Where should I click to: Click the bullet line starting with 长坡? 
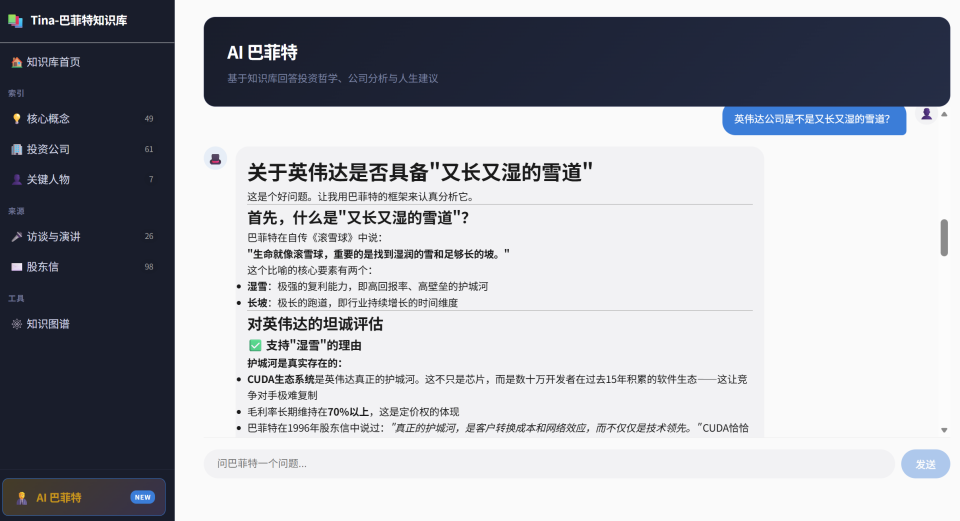pyautogui.click(x=353, y=303)
